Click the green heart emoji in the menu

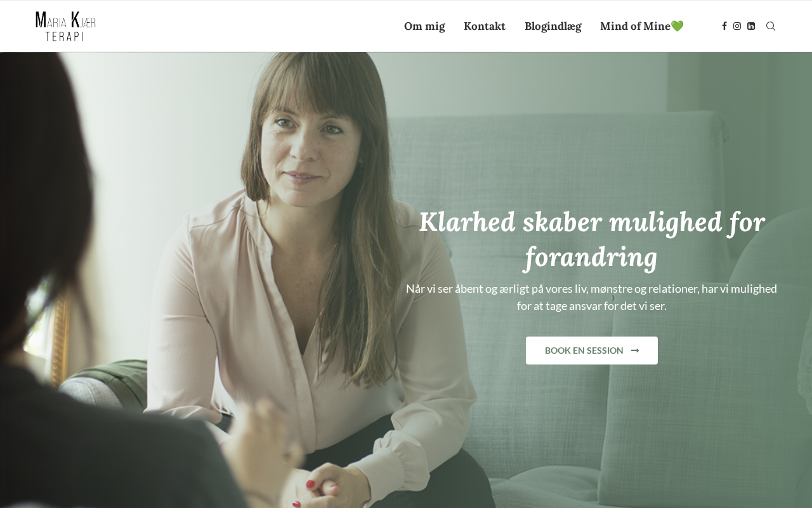tap(678, 26)
